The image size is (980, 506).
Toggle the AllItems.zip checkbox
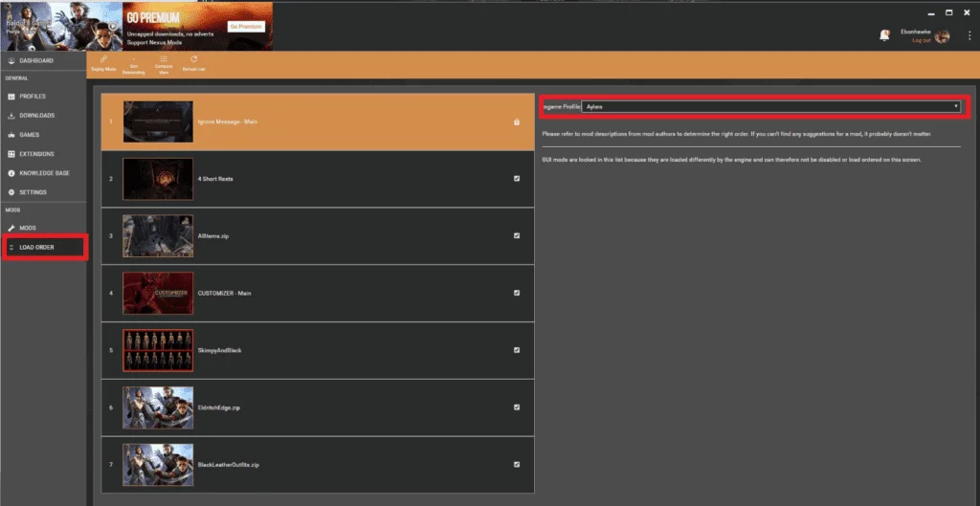(x=517, y=235)
